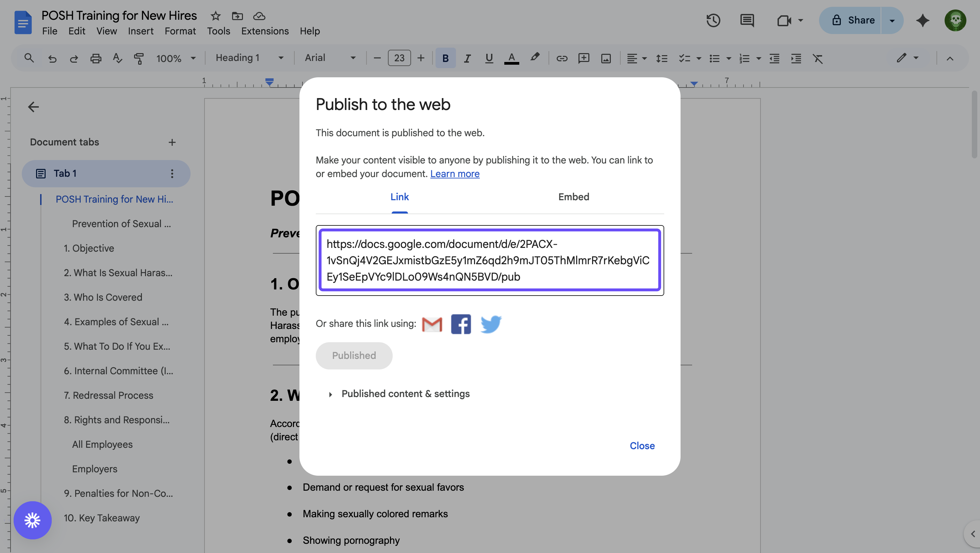Close the Publish to the web dialog
This screenshot has width=980, height=553.
point(642,446)
